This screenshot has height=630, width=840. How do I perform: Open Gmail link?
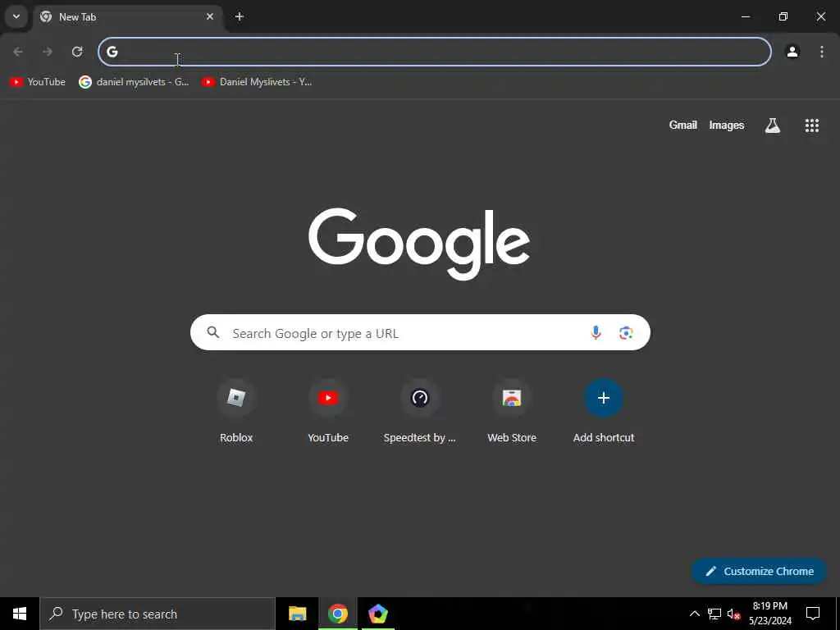coord(682,125)
